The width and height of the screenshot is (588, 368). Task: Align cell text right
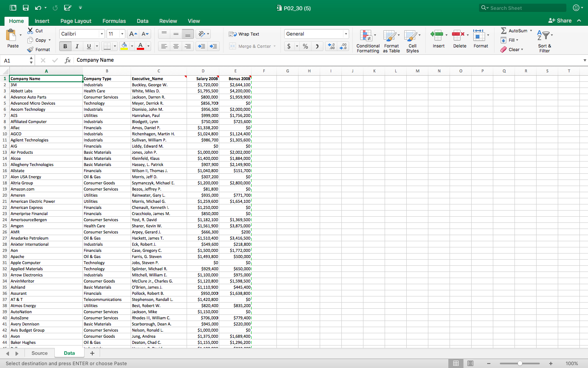[188, 46]
